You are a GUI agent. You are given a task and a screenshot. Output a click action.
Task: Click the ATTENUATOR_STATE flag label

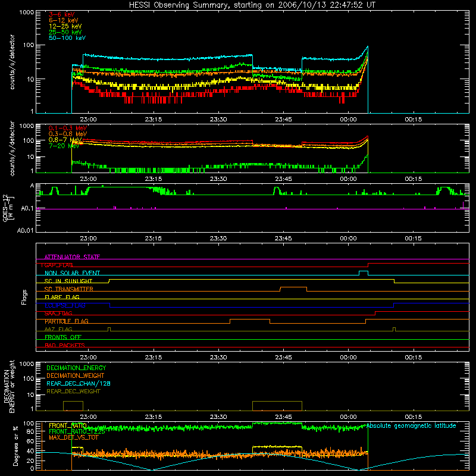tap(72, 257)
